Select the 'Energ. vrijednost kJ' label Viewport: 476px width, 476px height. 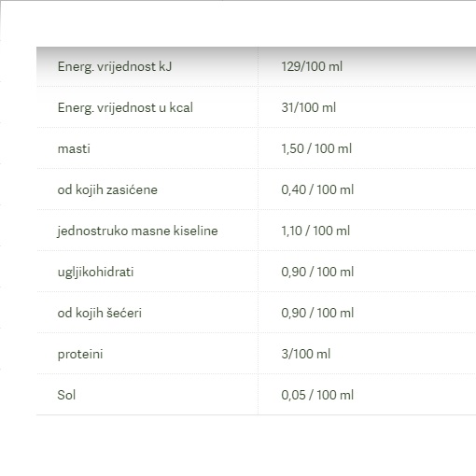pos(115,67)
